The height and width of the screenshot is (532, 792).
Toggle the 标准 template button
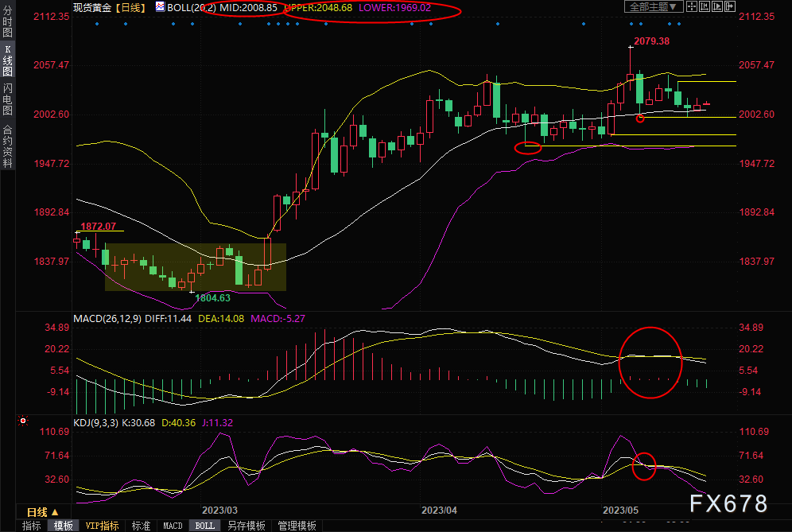(141, 526)
